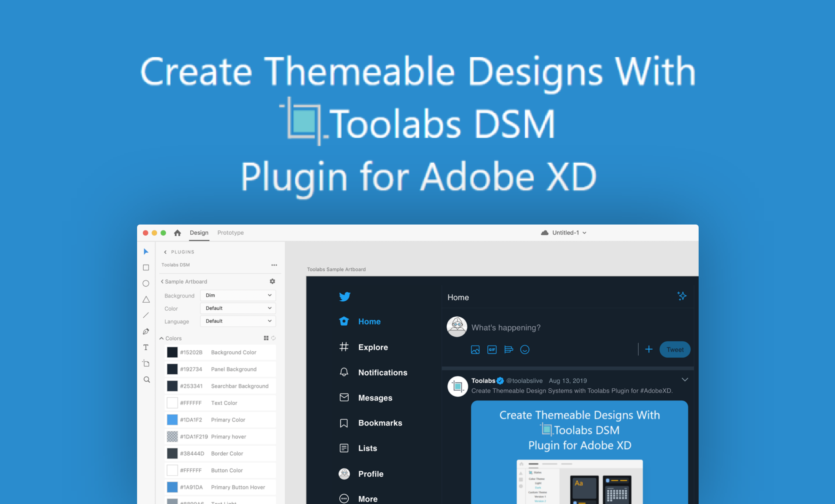Select the Artboard tool
This screenshot has height=504, width=835.
click(146, 363)
